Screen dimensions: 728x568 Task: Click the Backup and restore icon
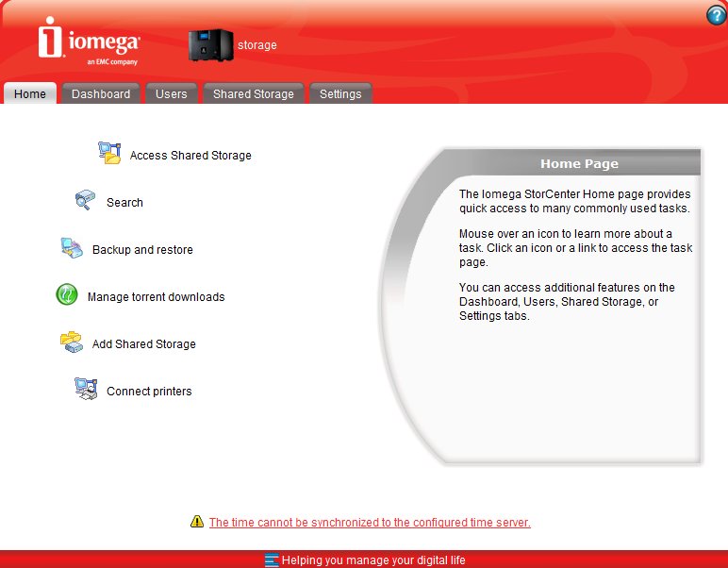72,249
